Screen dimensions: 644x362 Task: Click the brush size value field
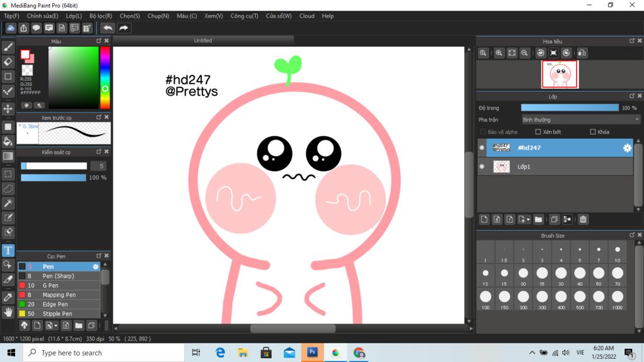[98, 166]
